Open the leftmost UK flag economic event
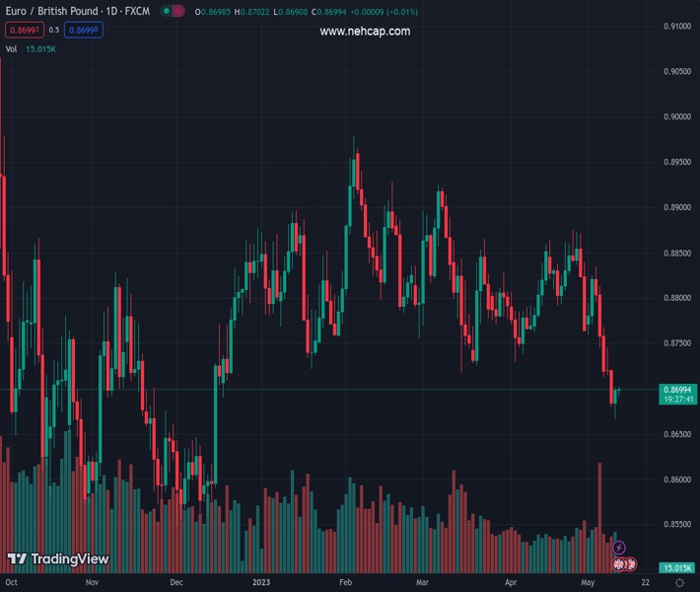Image resolution: width=700 pixels, height=592 pixels. (x=620, y=564)
